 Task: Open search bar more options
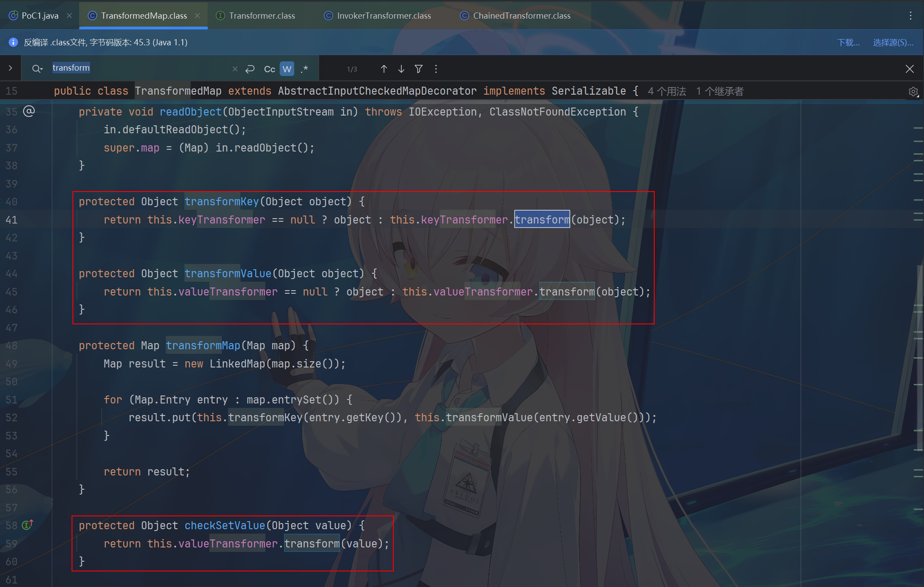(436, 69)
